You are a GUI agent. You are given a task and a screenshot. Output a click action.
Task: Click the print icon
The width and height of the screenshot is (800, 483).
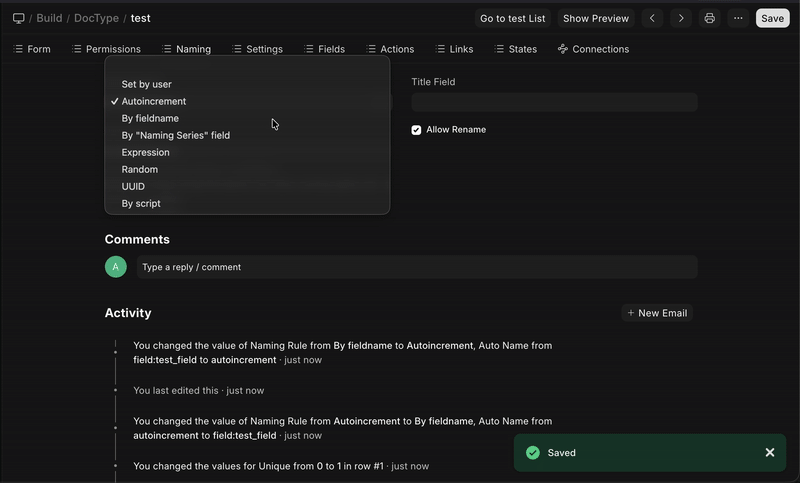click(710, 18)
